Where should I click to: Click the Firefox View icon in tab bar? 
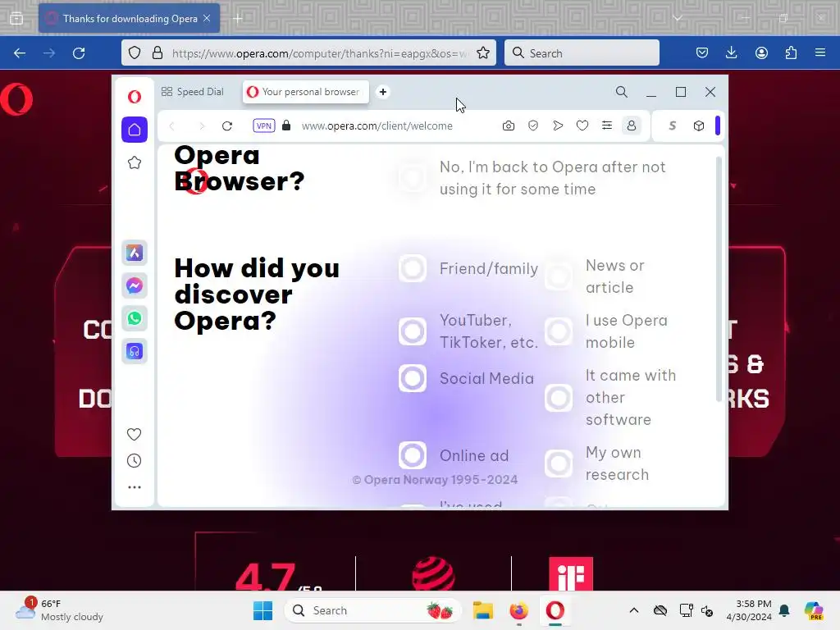pos(16,19)
